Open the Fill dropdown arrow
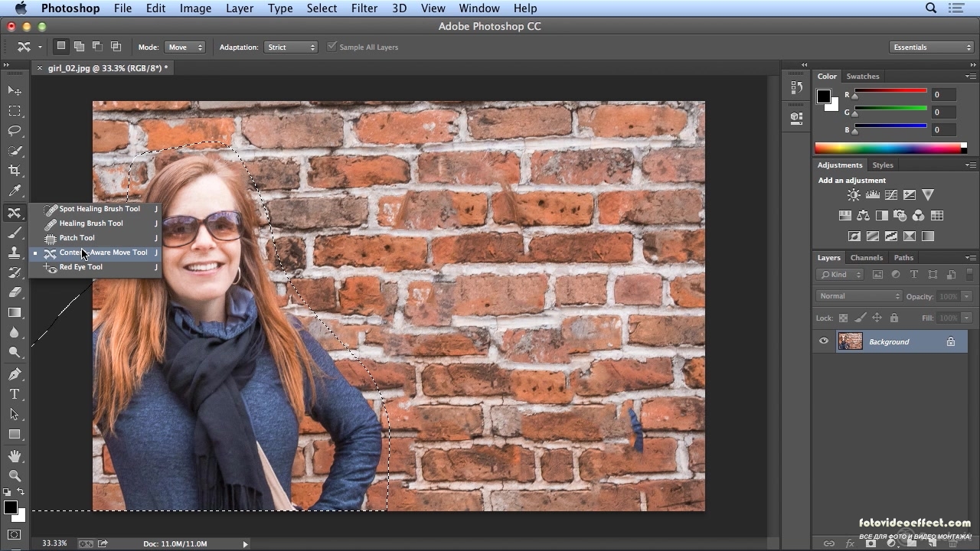Viewport: 980px width, 551px height. point(967,318)
